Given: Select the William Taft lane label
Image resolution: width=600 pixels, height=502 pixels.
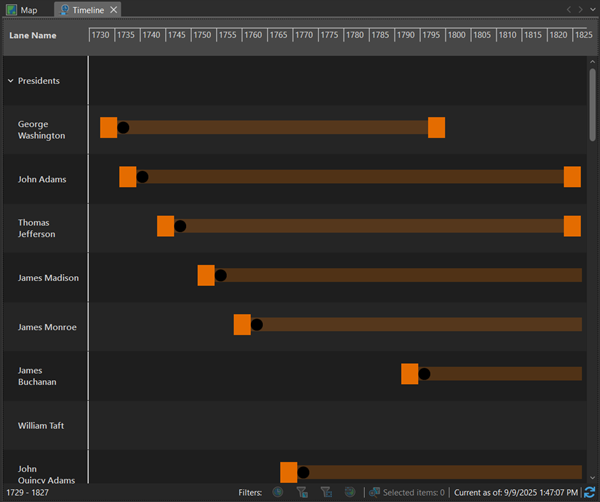Looking at the screenshot, I should (41, 425).
